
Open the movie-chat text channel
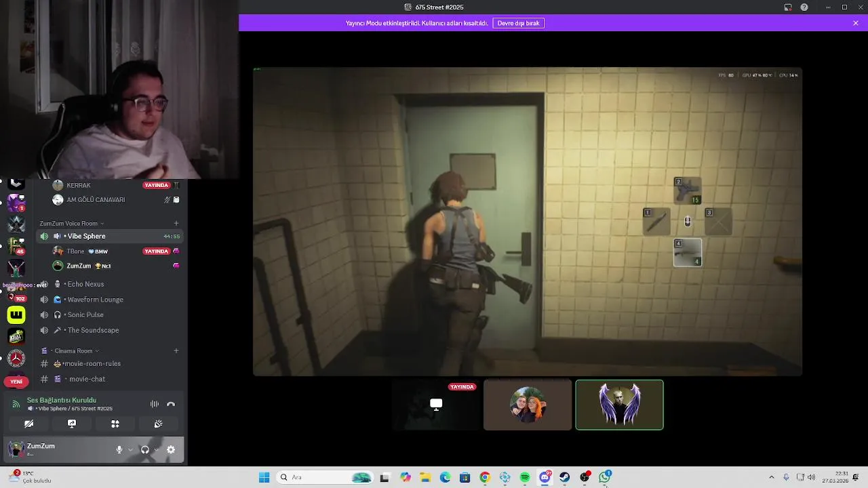click(110, 379)
